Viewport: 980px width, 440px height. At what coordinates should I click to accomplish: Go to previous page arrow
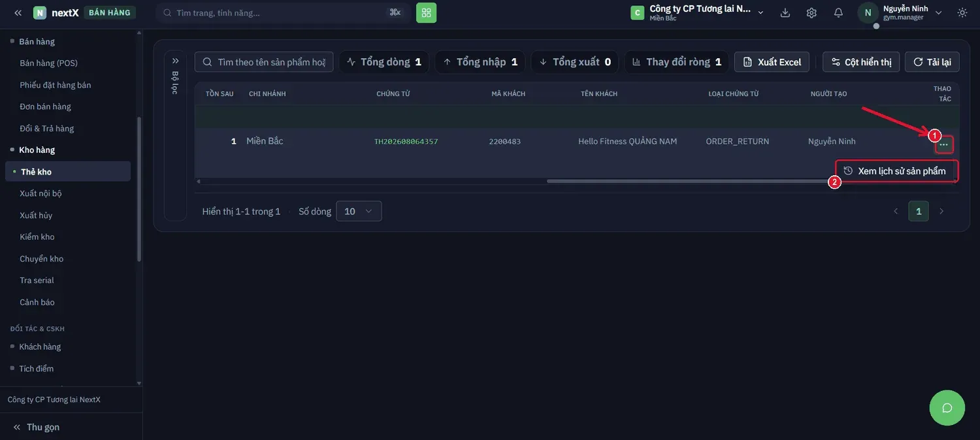coord(896,211)
